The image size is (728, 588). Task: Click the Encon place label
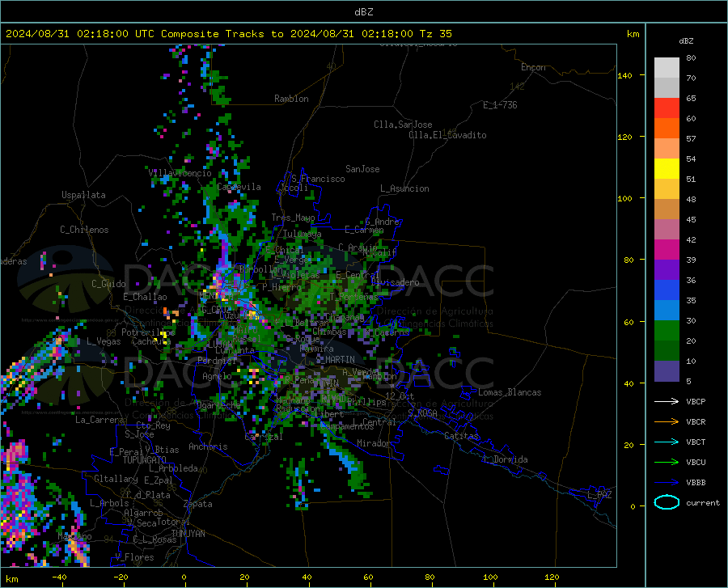click(533, 67)
